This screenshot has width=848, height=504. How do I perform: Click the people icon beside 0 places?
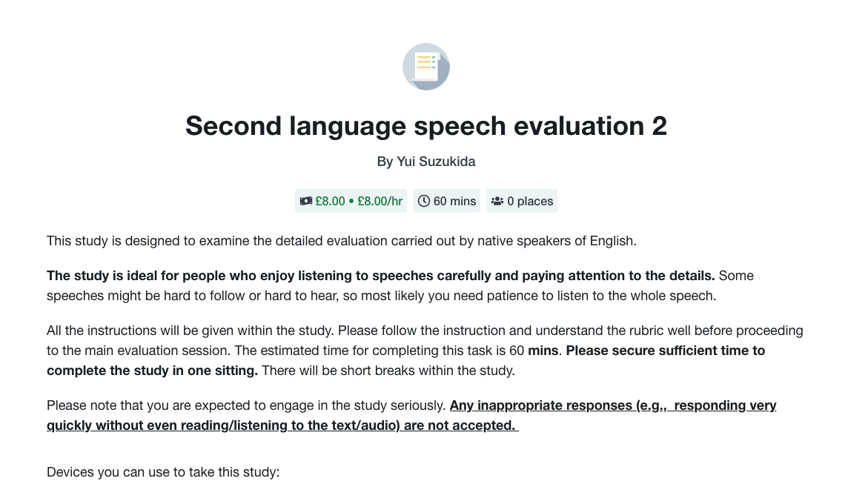pos(497,201)
